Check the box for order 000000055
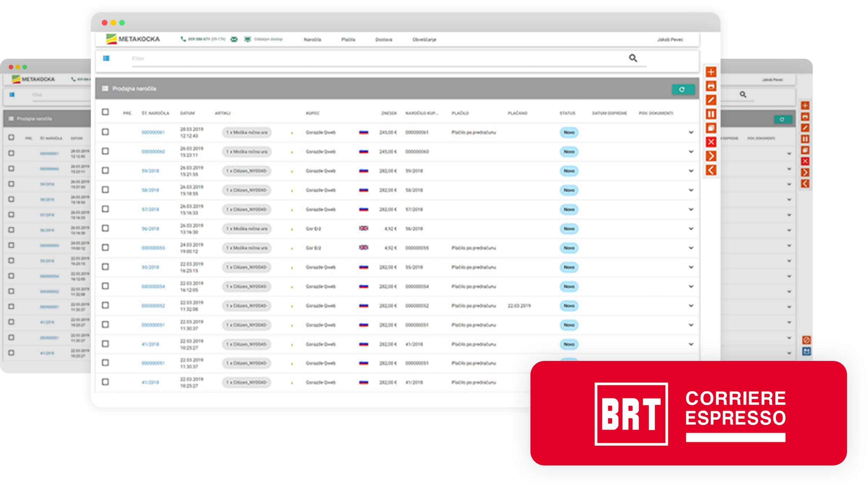Screen dimensions: 868x485 click(105, 247)
